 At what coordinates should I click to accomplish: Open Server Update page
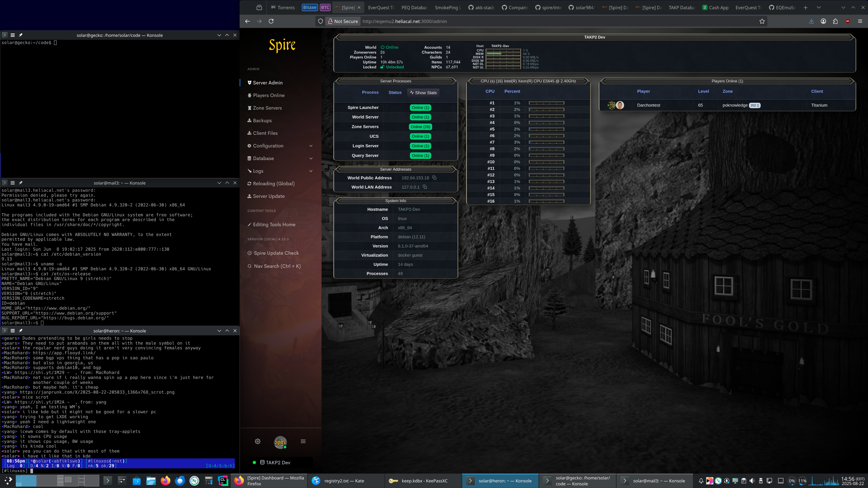coord(266,196)
